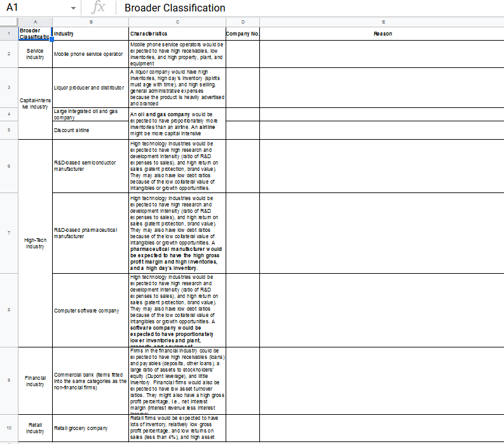Image resolution: width=504 pixels, height=444 pixels.
Task: Select column D header
Action: (x=243, y=22)
